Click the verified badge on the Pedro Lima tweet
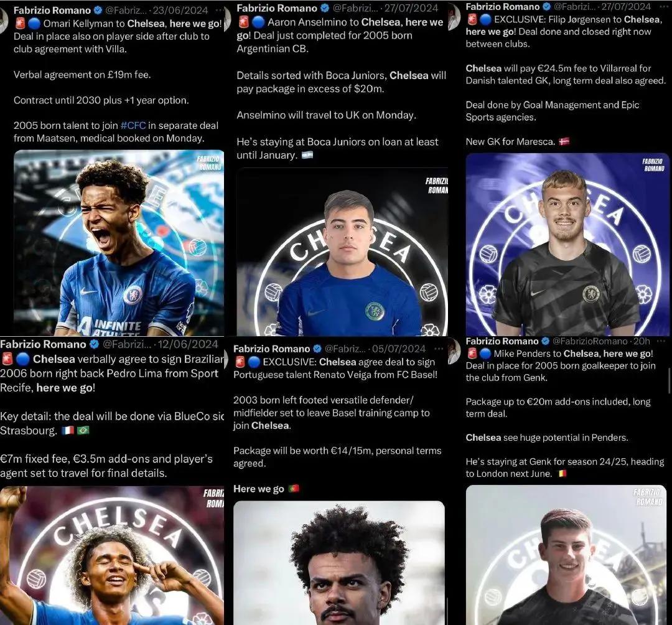 tap(95, 344)
